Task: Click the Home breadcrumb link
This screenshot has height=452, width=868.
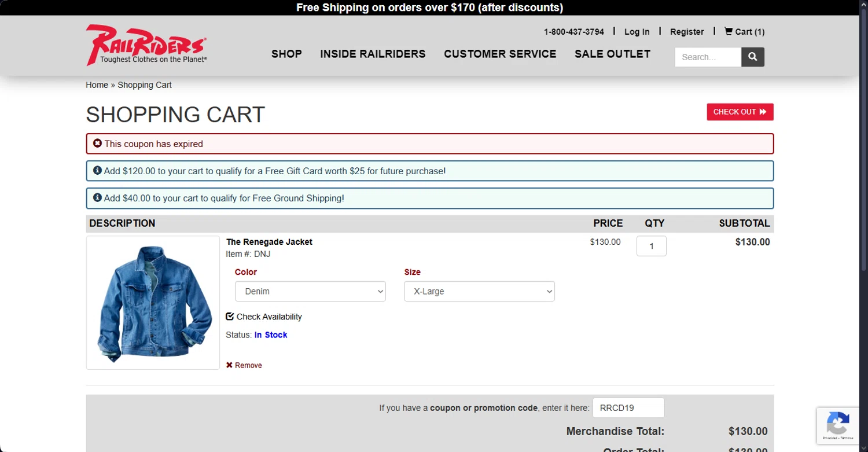Action: (x=97, y=85)
